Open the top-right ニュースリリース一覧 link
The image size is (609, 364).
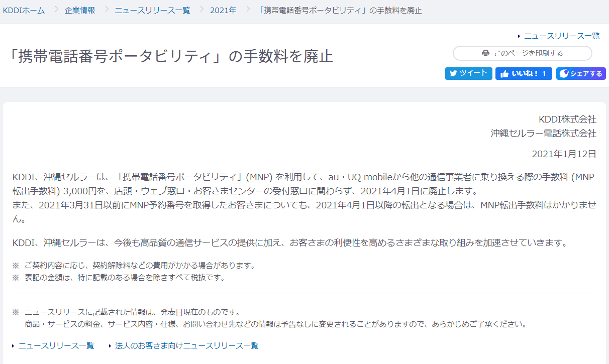pos(562,36)
